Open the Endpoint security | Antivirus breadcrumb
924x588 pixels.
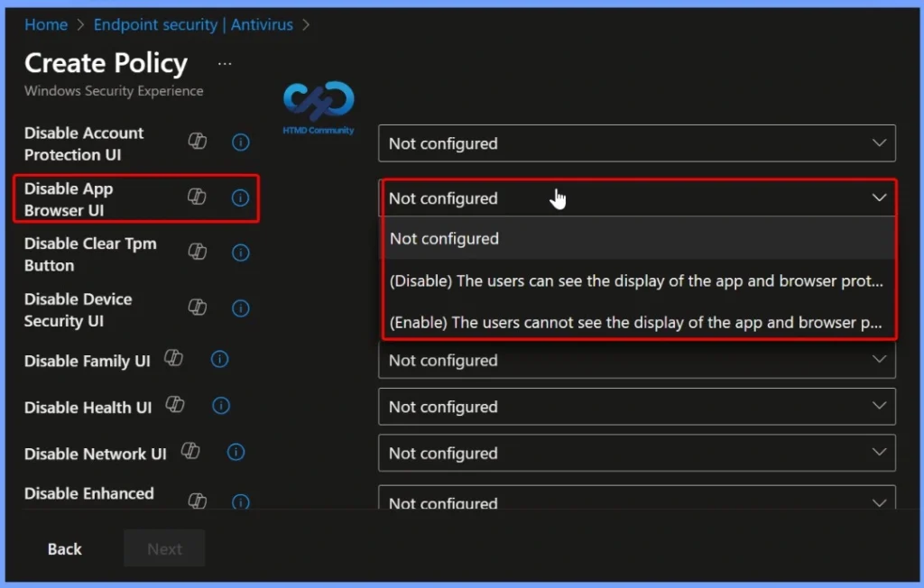193,24
